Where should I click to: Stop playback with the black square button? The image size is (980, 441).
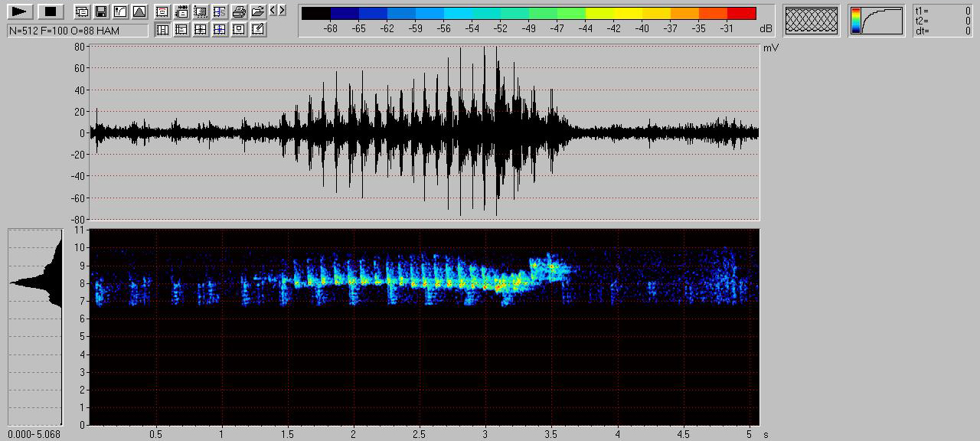51,11
